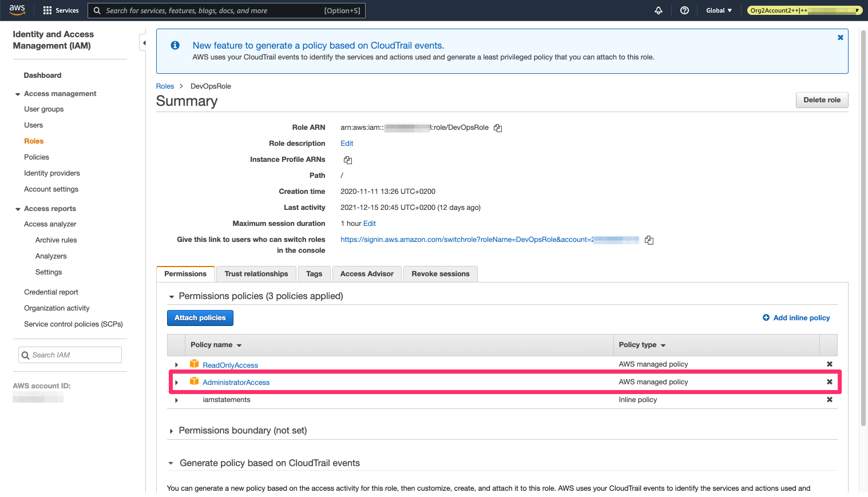868x497 pixels.
Task: Detach the AdministratorAccess policy with X
Action: 829,382
